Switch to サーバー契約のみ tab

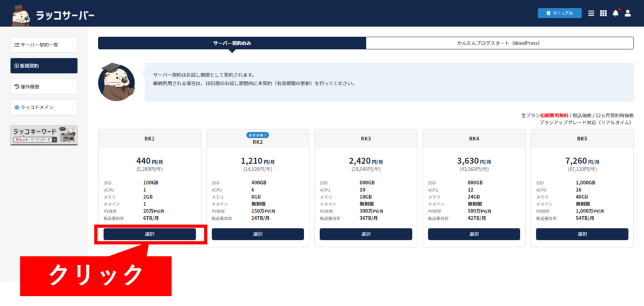pos(232,43)
